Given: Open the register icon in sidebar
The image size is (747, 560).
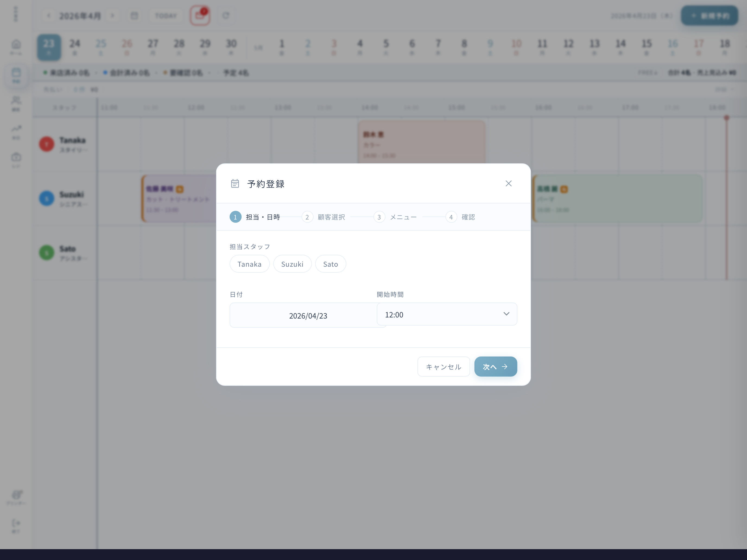Looking at the screenshot, I should [16, 160].
